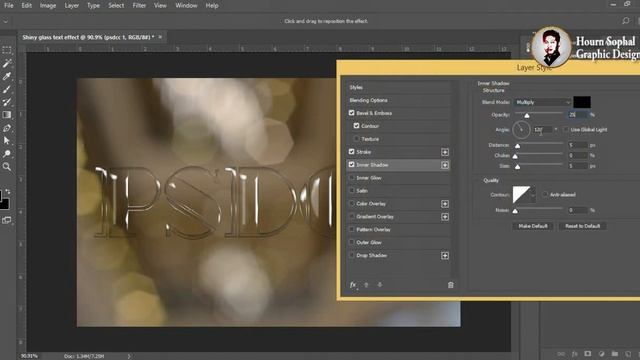The width and height of the screenshot is (640, 360).
Task: Open the Edit menu
Action: (27, 6)
